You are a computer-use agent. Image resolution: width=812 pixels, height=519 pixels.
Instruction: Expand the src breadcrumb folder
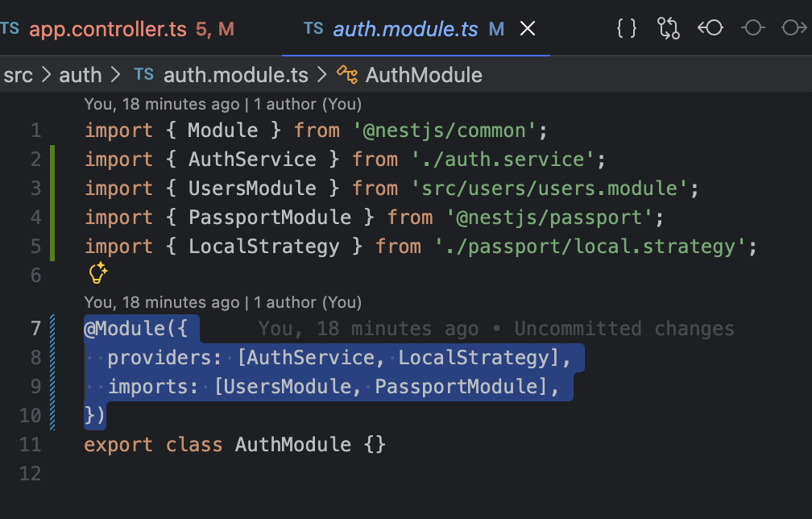(19, 75)
